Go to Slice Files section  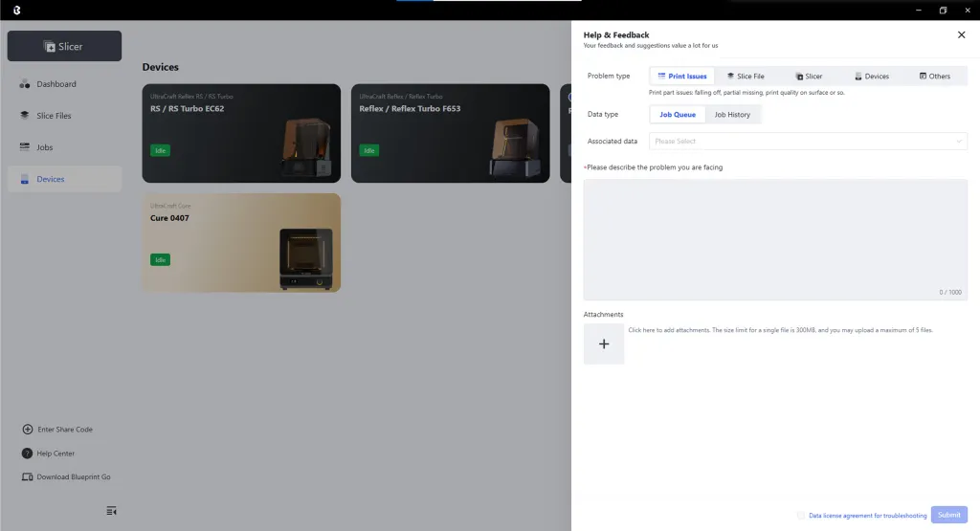tap(54, 116)
